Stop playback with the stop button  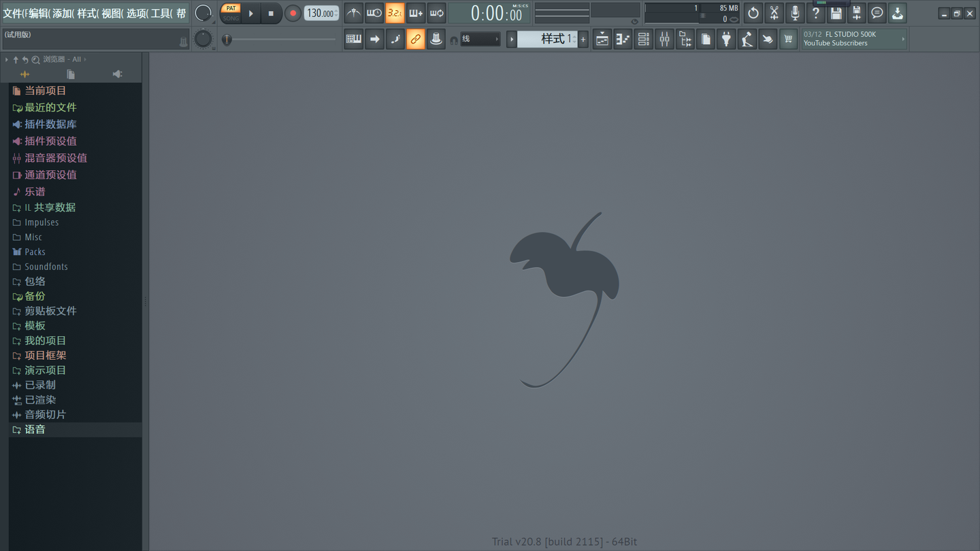click(271, 13)
